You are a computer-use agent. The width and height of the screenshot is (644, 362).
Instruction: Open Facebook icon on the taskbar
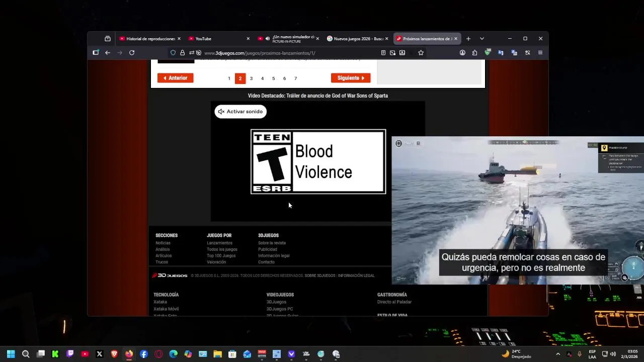click(x=144, y=354)
